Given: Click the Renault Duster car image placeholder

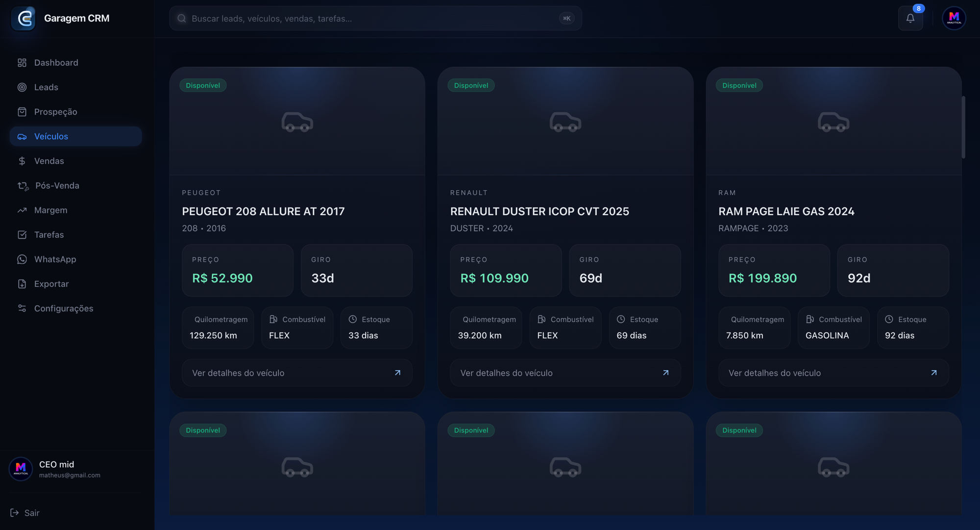Looking at the screenshot, I should pyautogui.click(x=565, y=122).
